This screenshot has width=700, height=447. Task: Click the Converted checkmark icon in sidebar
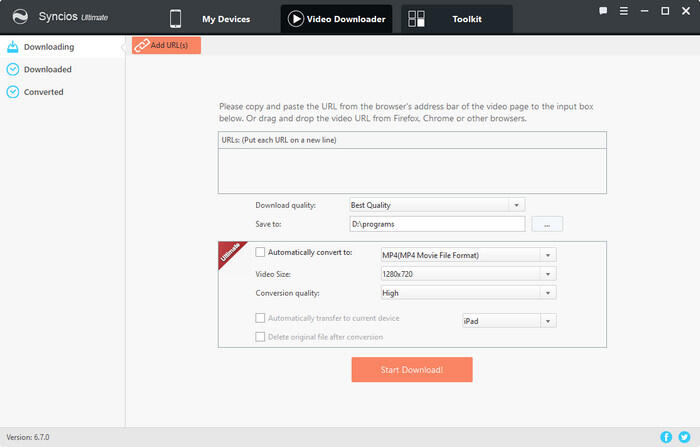13,92
